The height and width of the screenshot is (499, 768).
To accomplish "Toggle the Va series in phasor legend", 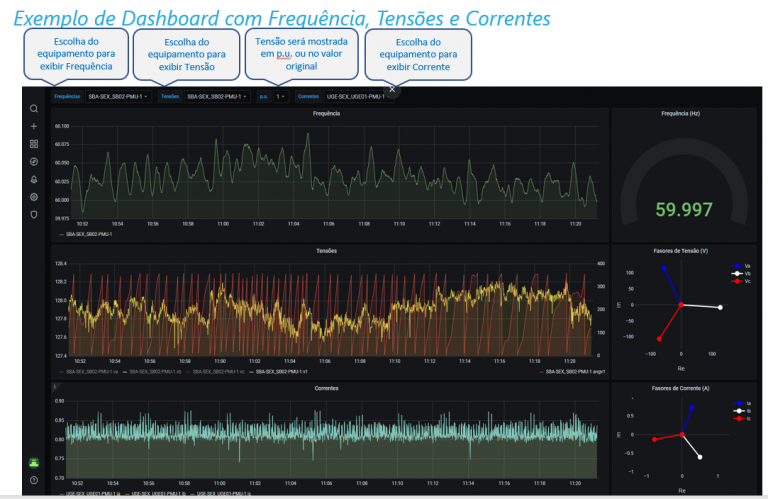I will [x=741, y=266].
